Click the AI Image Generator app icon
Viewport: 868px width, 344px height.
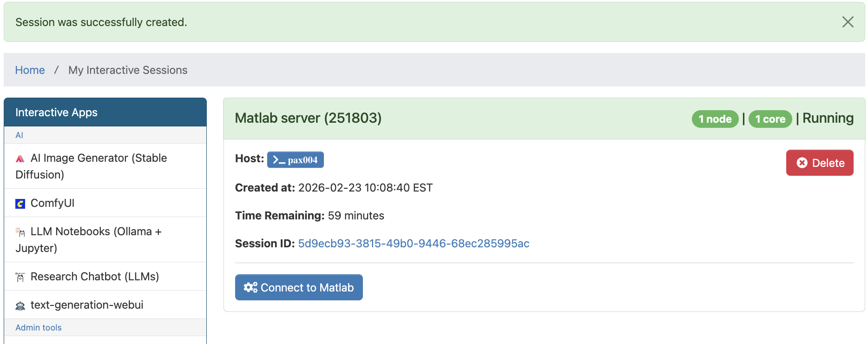pyautogui.click(x=20, y=159)
